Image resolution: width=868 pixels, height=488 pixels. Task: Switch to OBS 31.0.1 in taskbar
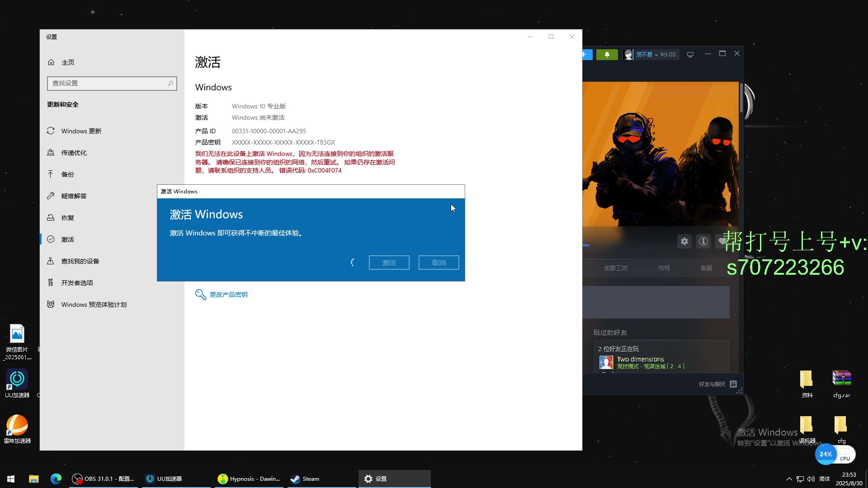click(104, 479)
